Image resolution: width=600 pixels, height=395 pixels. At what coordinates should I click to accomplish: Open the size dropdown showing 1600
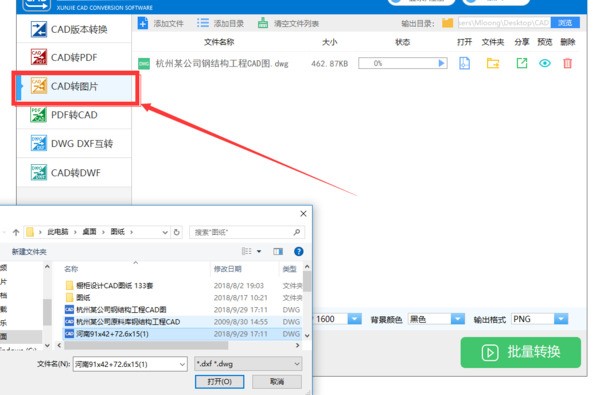point(354,319)
